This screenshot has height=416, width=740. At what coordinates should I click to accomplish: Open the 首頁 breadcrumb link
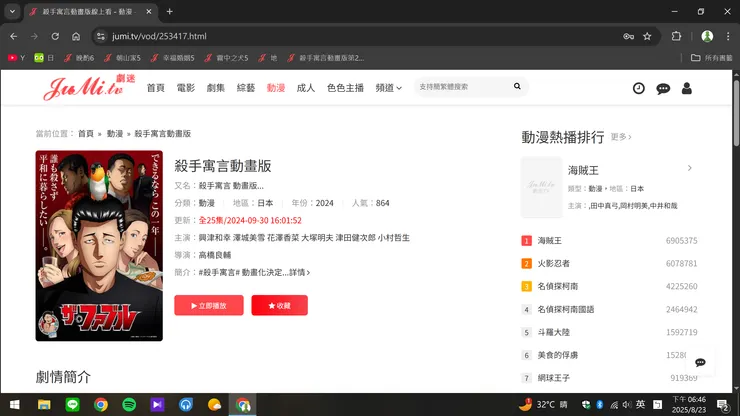click(85, 134)
